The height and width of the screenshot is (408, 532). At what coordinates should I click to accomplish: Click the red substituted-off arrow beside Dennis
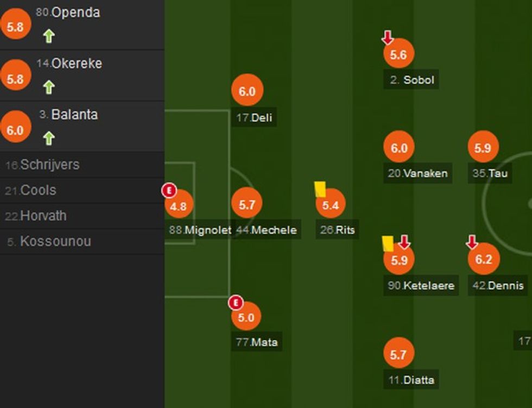click(471, 242)
